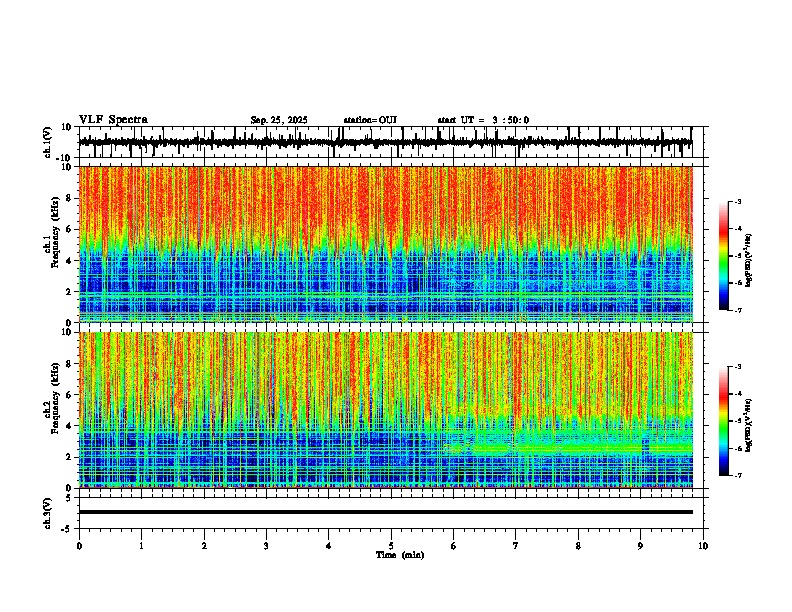
Task: Click the "VLF Spectra" title text
Action: (113, 120)
